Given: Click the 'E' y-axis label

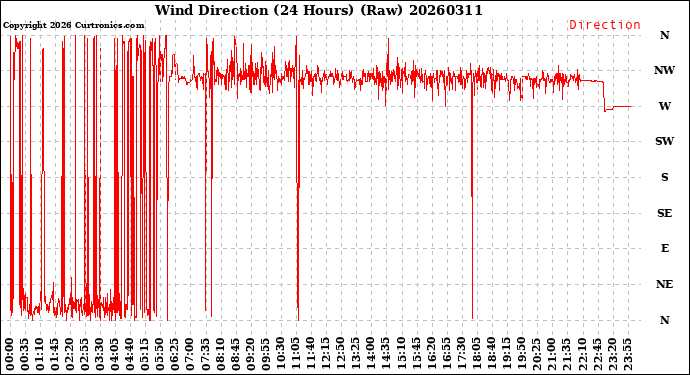Looking at the screenshot, I should pos(664,248).
